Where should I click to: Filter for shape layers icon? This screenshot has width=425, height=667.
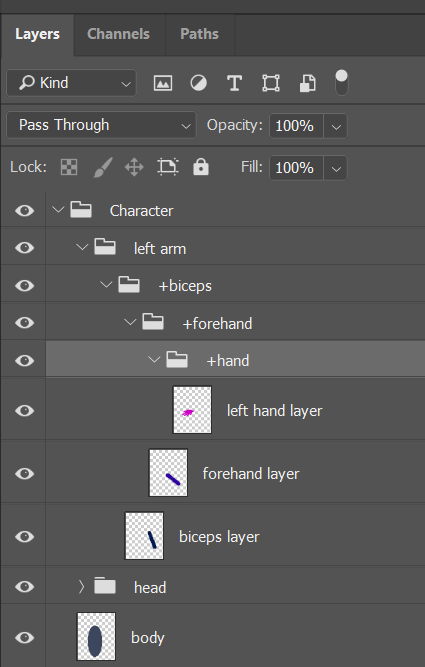[271, 83]
